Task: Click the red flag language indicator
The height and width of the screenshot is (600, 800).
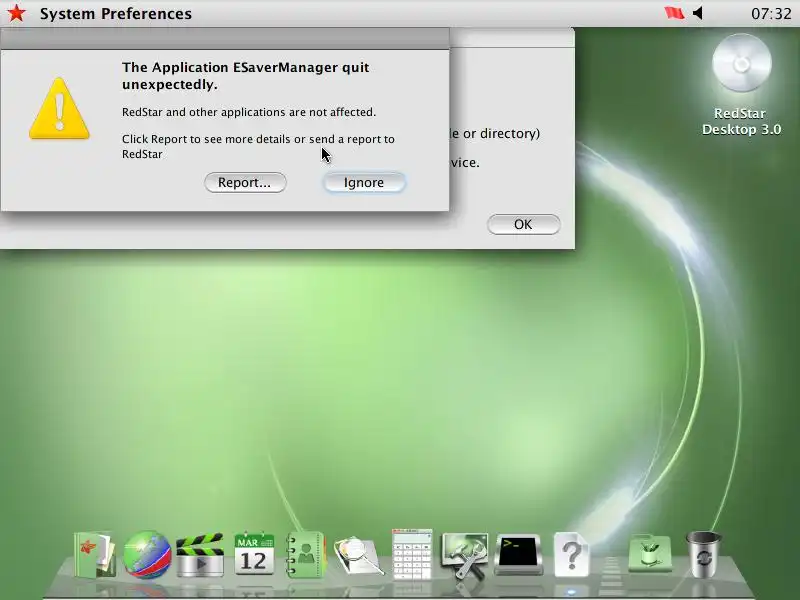Action: pos(674,13)
